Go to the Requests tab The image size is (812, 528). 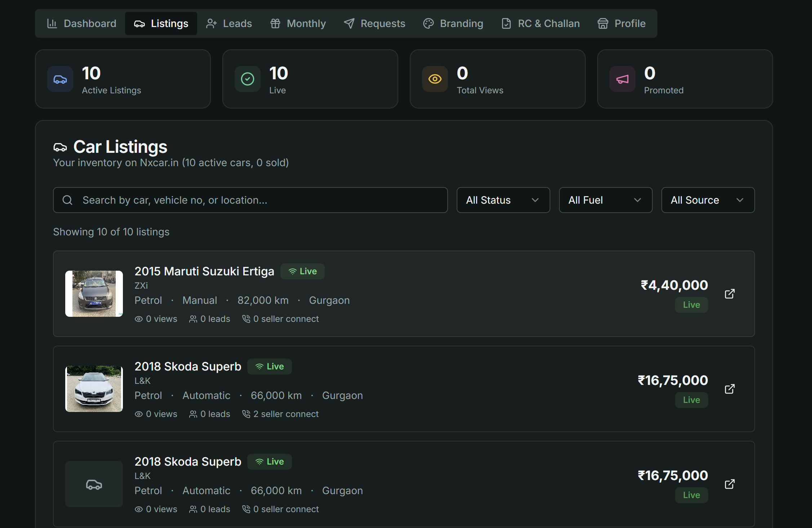(x=374, y=23)
